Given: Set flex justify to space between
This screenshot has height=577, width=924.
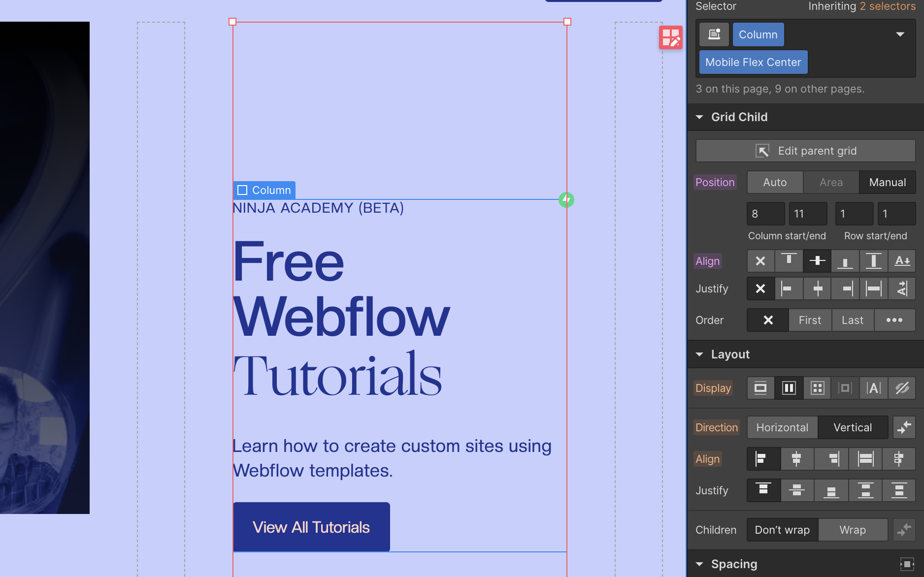Looking at the screenshot, I should [865, 490].
